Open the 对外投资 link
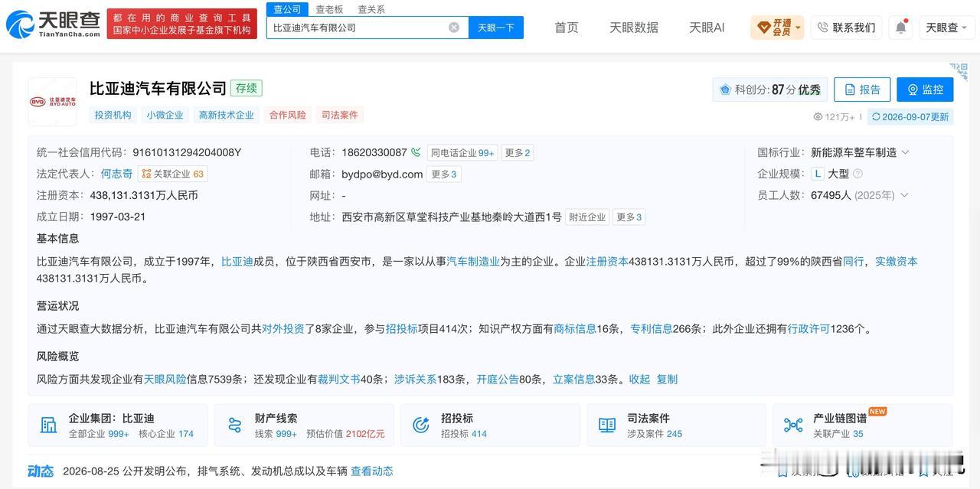 point(283,328)
